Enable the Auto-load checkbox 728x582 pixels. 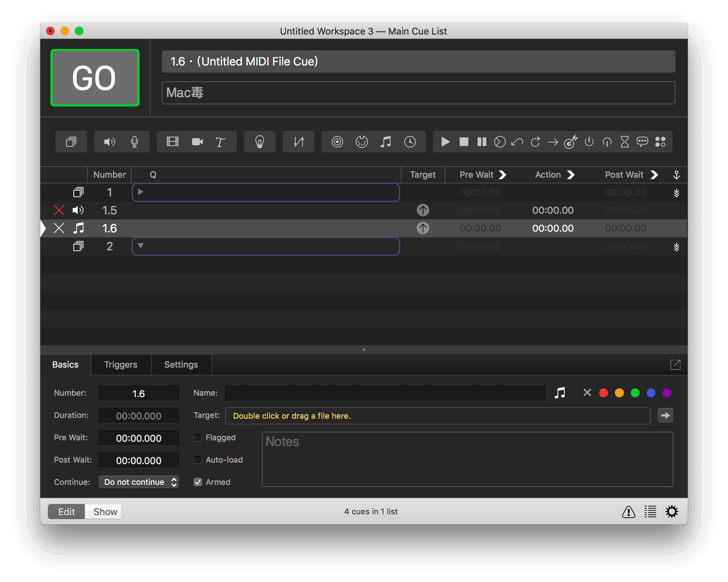tap(198, 460)
